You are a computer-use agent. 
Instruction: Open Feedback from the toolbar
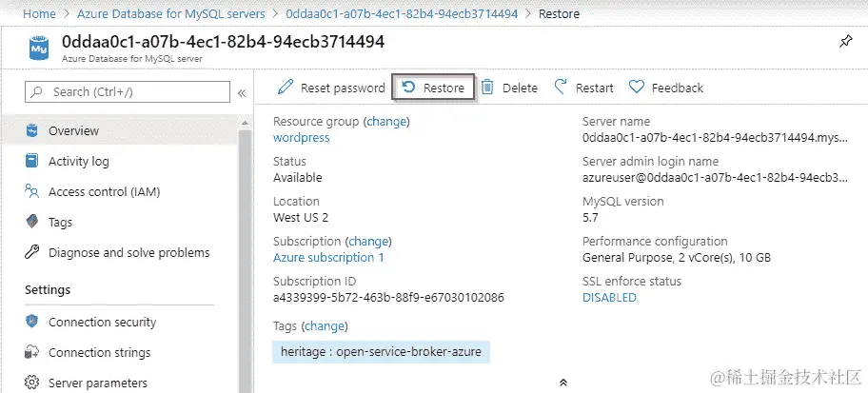(677, 88)
